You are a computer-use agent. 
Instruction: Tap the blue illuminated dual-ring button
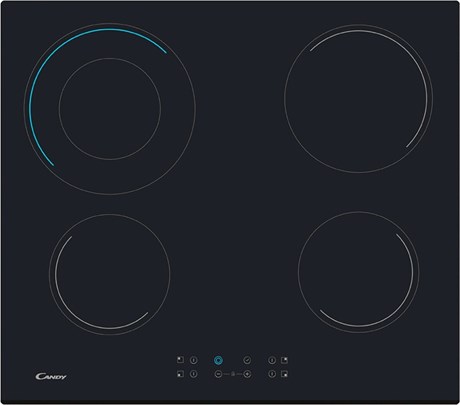point(218,360)
